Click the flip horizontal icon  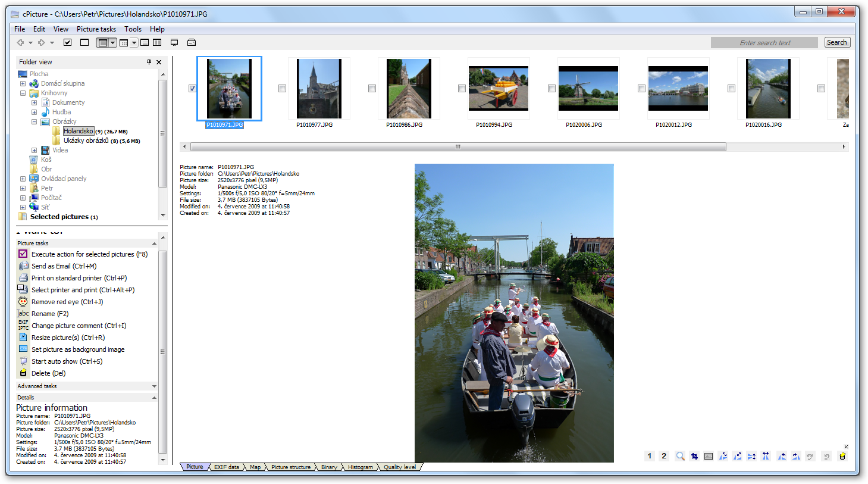point(766,456)
